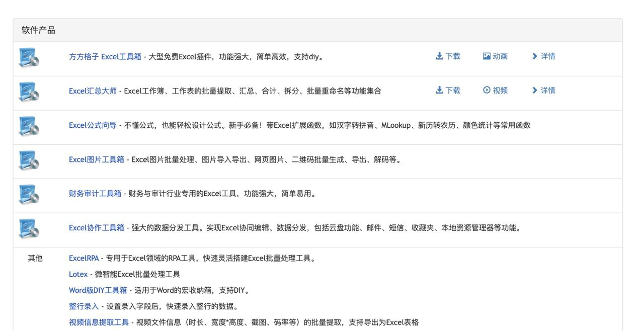This screenshot has width=644, height=331.
Task: Click the 详情 arrow icon for Excel汇总大师
Action: pos(535,91)
